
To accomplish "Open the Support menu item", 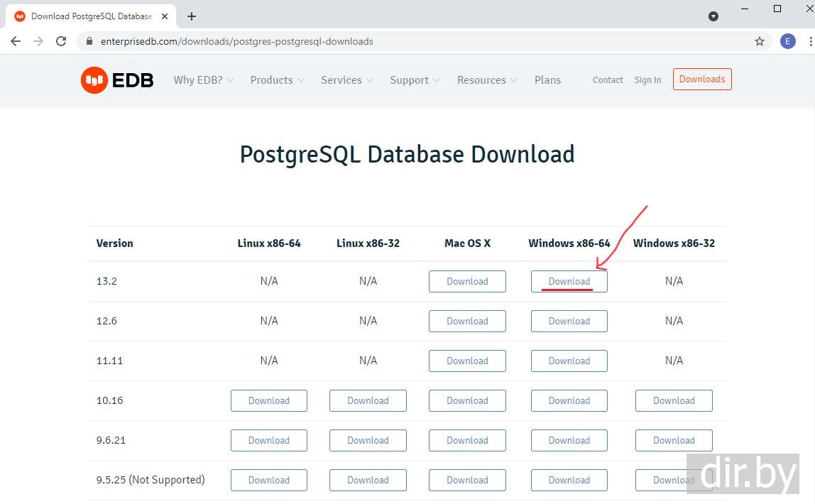I will coord(415,80).
